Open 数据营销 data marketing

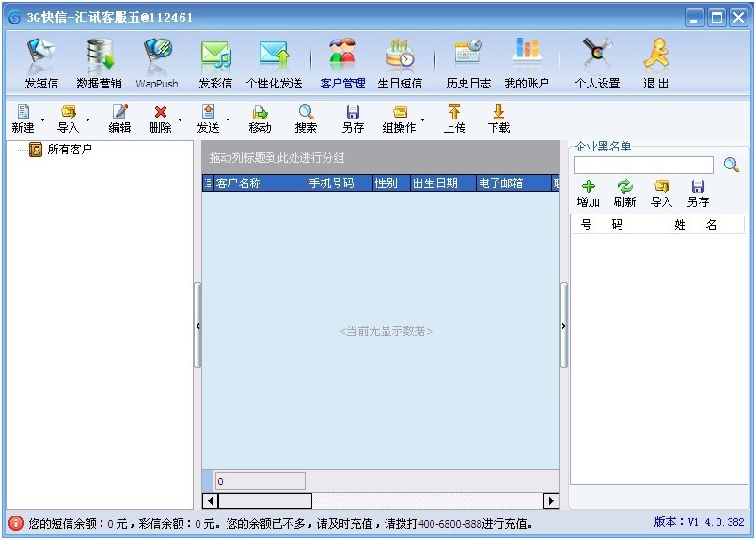(99, 64)
